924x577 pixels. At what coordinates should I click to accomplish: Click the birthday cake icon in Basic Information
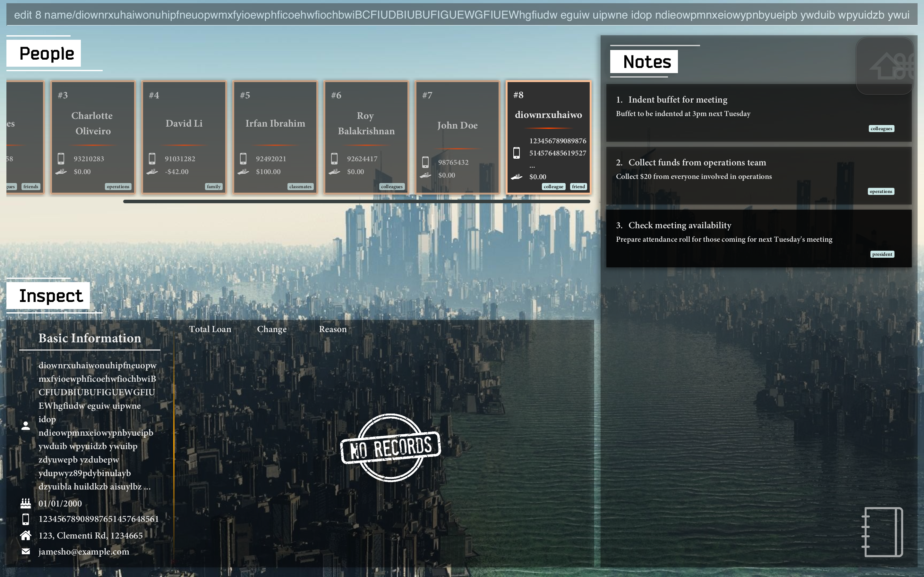26,503
